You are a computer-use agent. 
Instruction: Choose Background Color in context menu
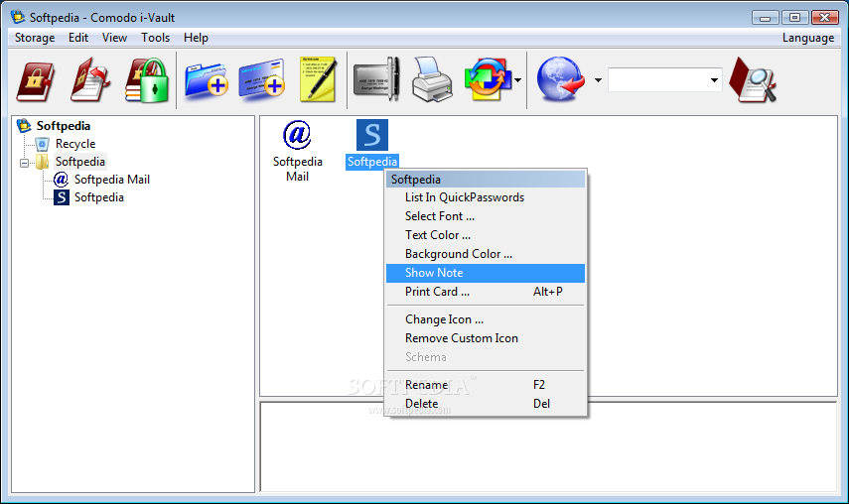(x=486, y=254)
